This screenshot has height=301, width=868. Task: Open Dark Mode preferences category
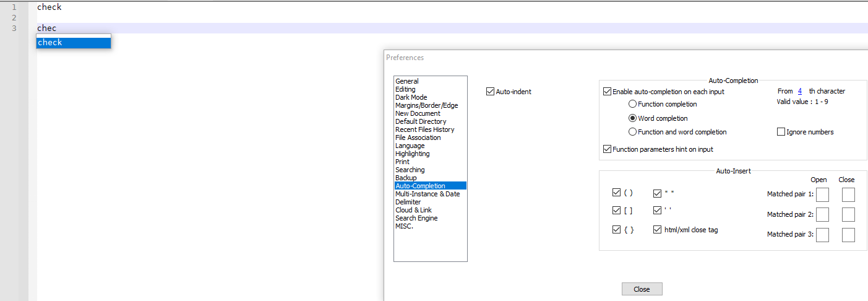(411, 97)
